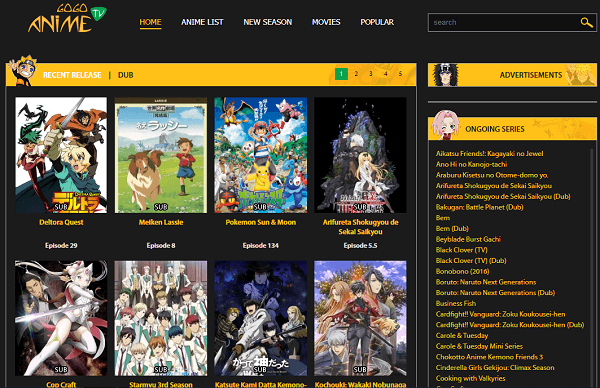
Task: Click the Meiken Lassie title link
Action: click(161, 222)
